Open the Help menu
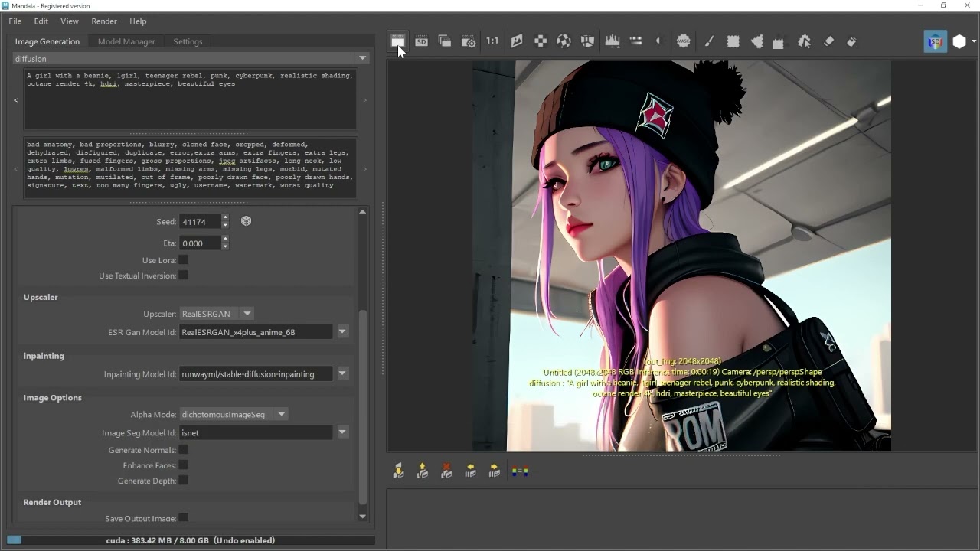Image resolution: width=980 pixels, height=551 pixels. click(138, 21)
